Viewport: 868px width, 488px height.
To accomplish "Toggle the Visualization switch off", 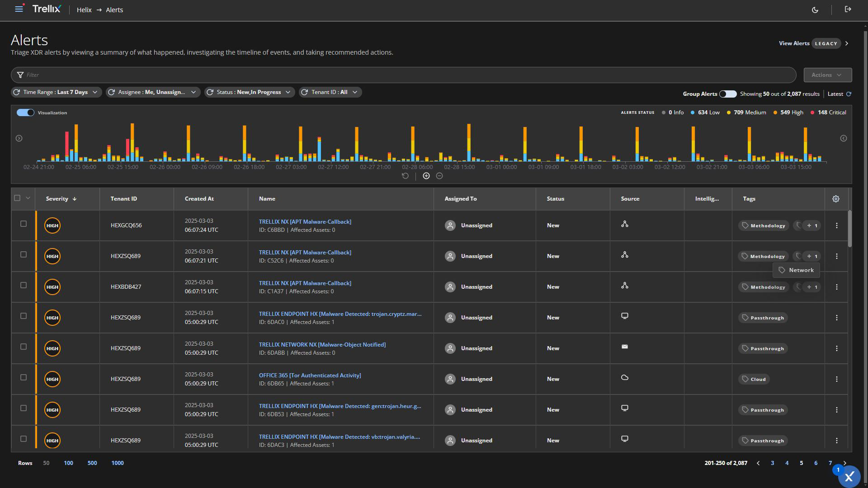I will click(25, 113).
